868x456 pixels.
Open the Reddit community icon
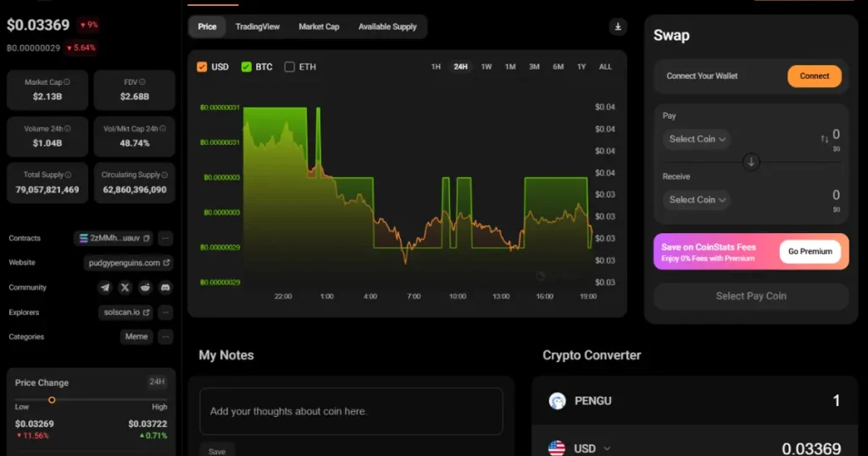tap(146, 288)
